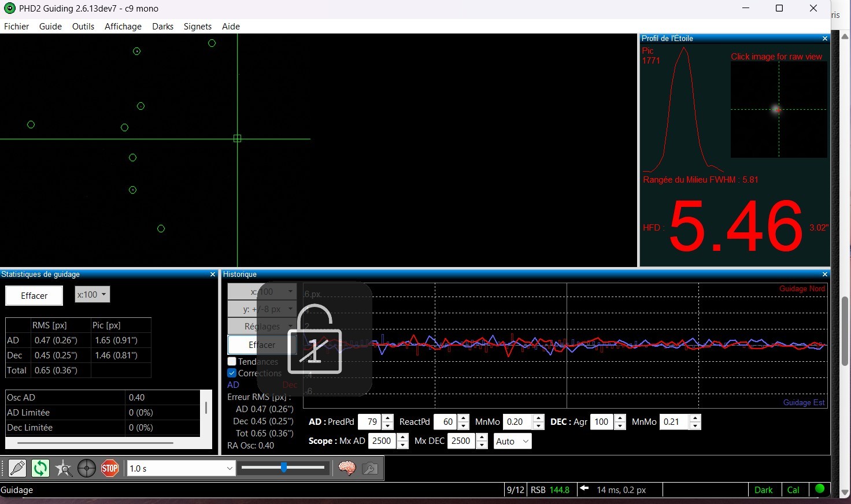Click the Dark indicator in status bar
Screen dimensions: 851x504
[763, 490]
